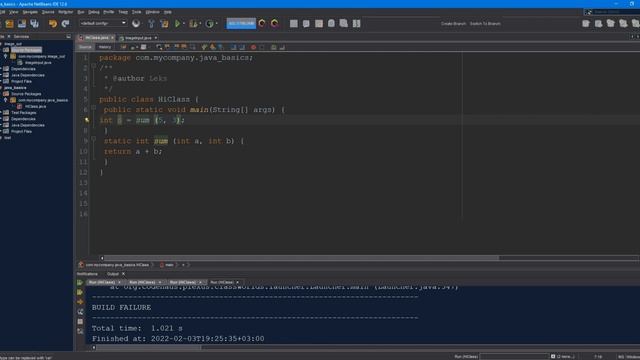Open the Navigate menu
This screenshot has height=360, width=640.
[30, 12]
